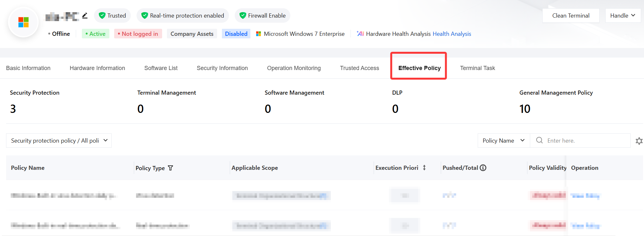Expand the Policy Name search-type dropdown
Viewport: 644px width, 236px height.
coord(504,141)
